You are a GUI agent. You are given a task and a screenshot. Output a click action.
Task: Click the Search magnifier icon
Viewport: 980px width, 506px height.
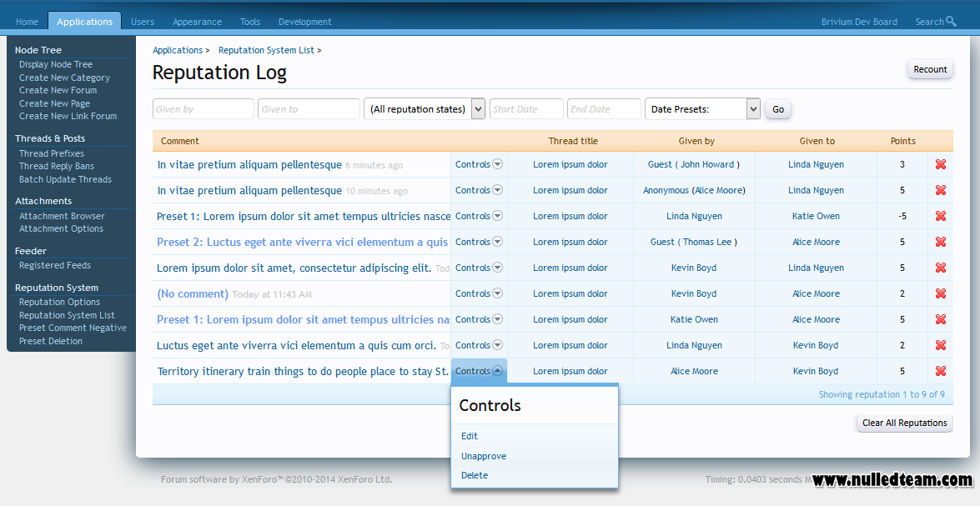click(952, 21)
